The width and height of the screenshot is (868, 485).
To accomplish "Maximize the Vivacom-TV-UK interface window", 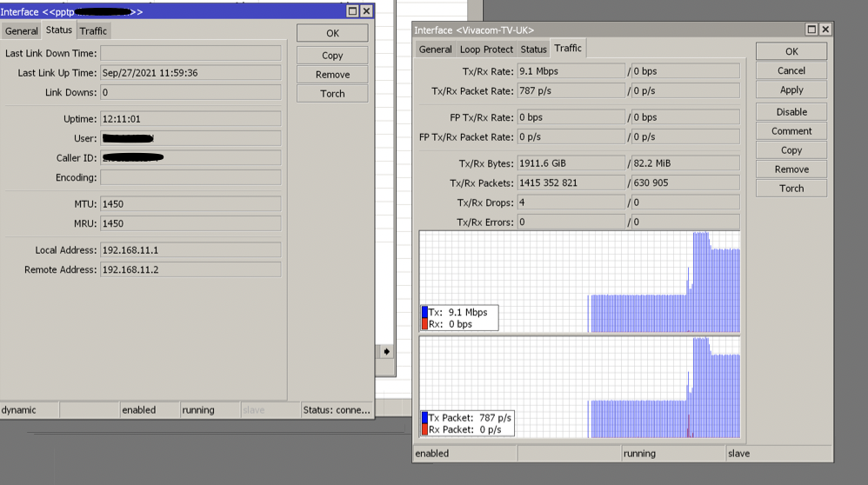I will pyautogui.click(x=811, y=30).
